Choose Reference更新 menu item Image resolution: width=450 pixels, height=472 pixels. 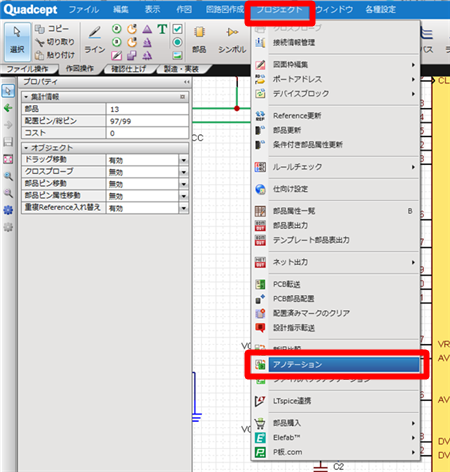coord(336,116)
